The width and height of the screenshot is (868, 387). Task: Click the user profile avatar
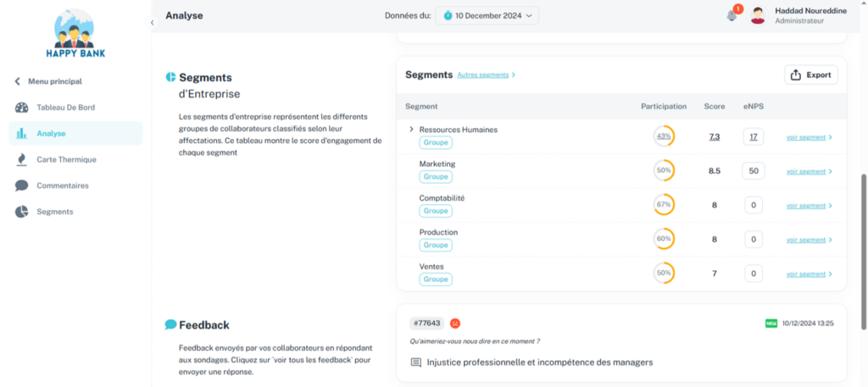[x=758, y=15]
